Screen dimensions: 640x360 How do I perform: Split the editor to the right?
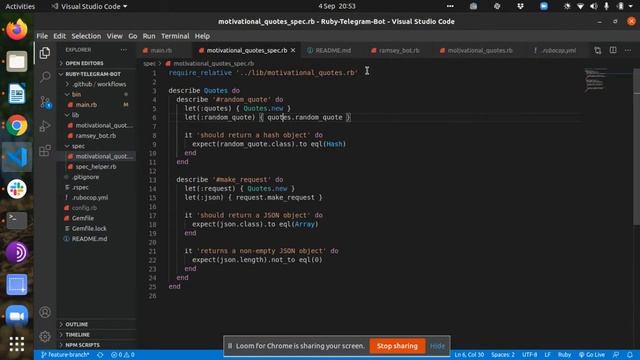(x=613, y=50)
